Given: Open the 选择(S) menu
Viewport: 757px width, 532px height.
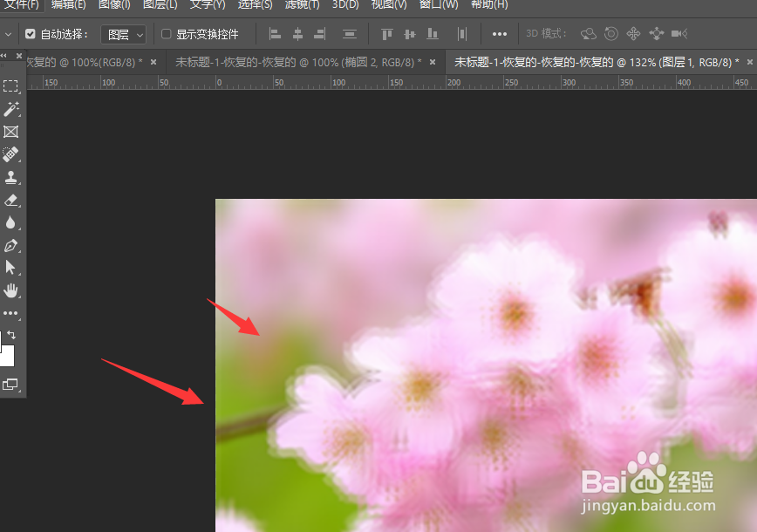Looking at the screenshot, I should click(255, 5).
